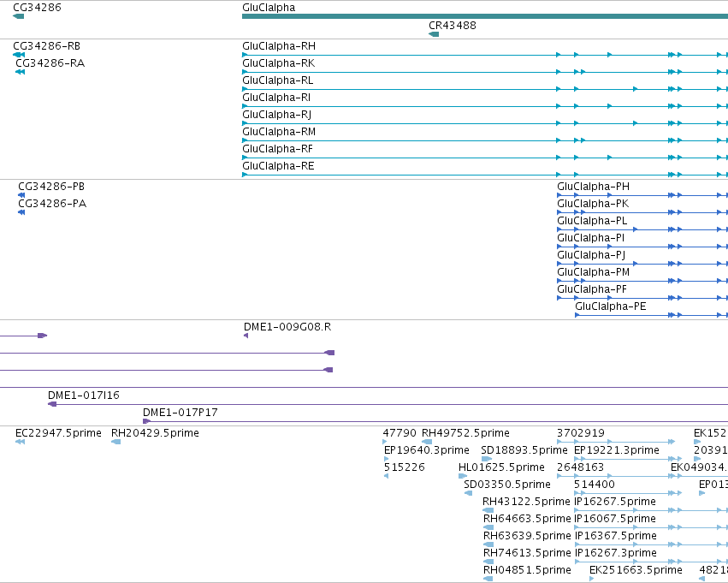Select the CR43488 gene glyph
This screenshot has height=583, width=728.
pos(434,34)
